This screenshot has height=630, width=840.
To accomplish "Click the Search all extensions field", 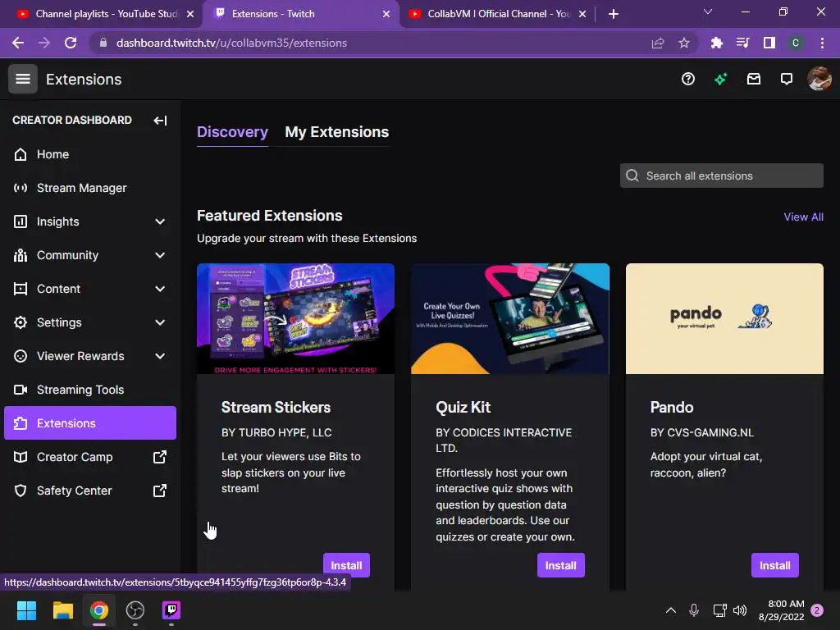I will [722, 176].
